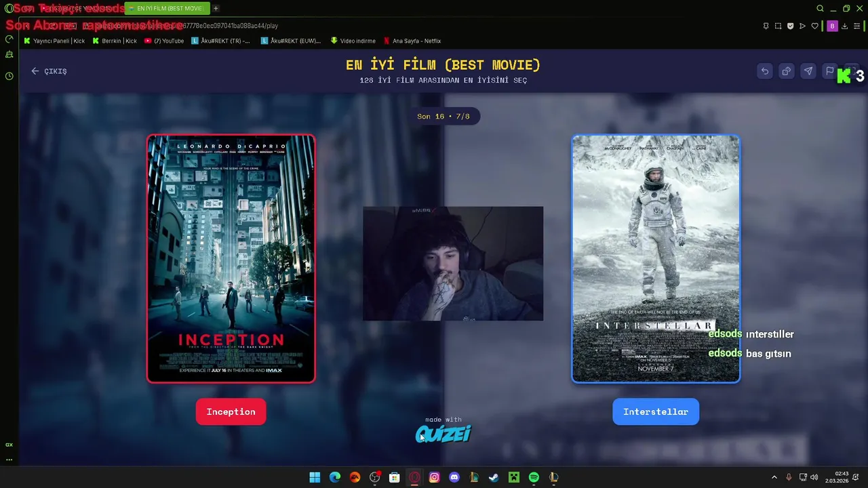Select the Interstellar movie poster
The width and height of the screenshot is (868, 488).
coord(656,259)
